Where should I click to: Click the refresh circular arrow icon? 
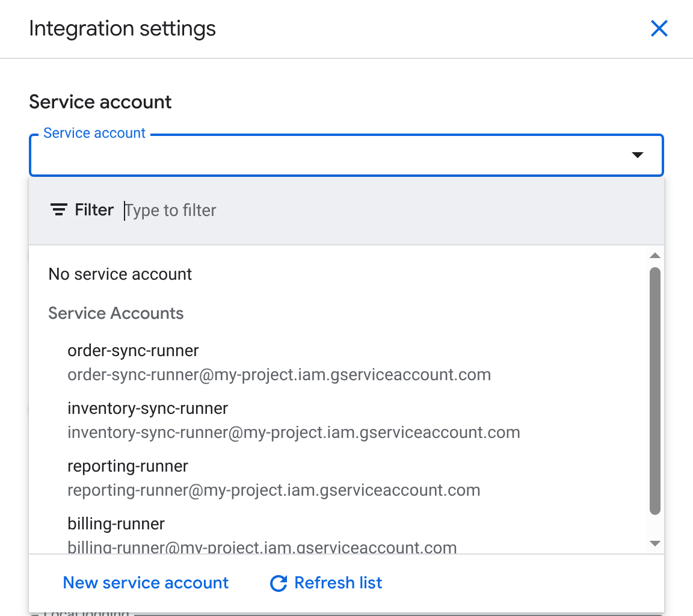coord(279,584)
